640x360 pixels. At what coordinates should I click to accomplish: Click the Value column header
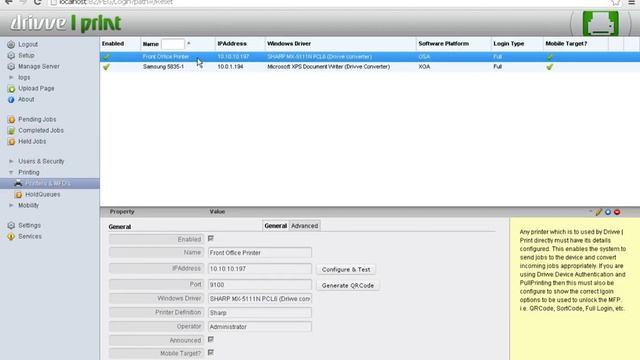click(x=217, y=212)
